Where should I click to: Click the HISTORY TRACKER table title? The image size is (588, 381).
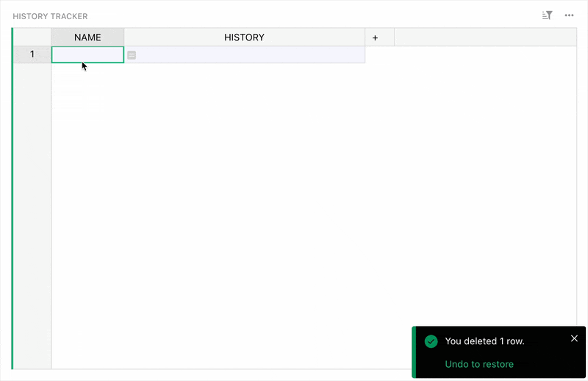pyautogui.click(x=50, y=15)
